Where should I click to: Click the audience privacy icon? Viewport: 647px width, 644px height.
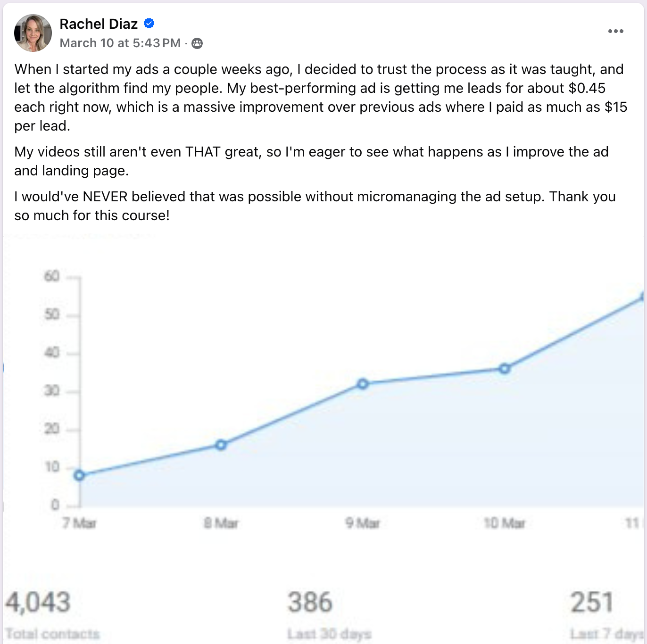coord(197,43)
